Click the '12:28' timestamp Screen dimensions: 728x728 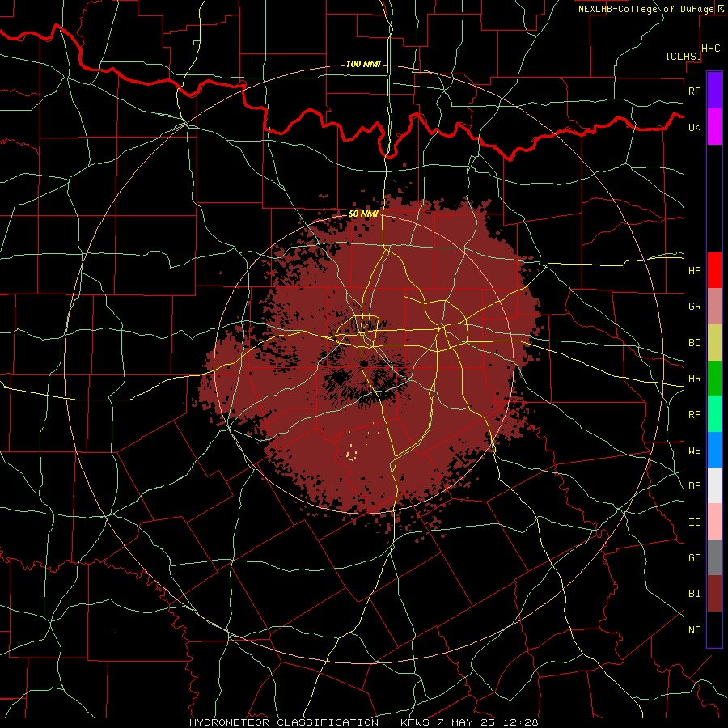(522, 722)
